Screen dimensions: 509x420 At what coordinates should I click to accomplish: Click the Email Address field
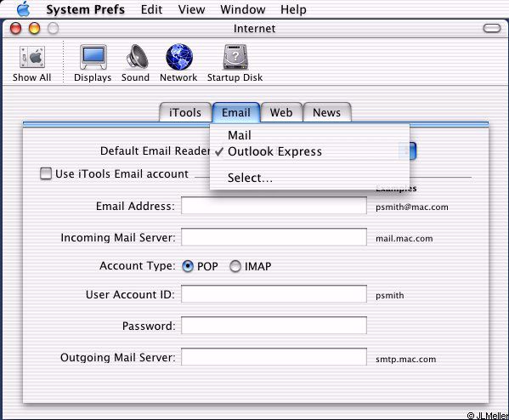(x=274, y=206)
